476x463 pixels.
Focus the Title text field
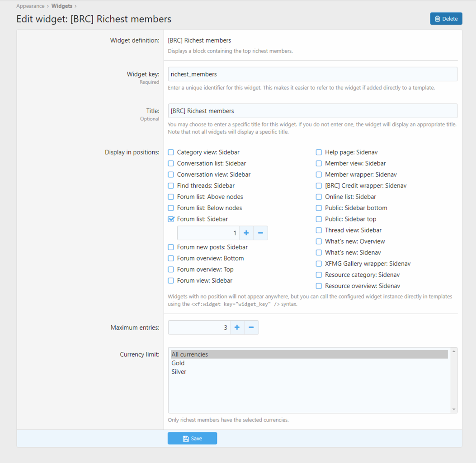[x=312, y=111]
